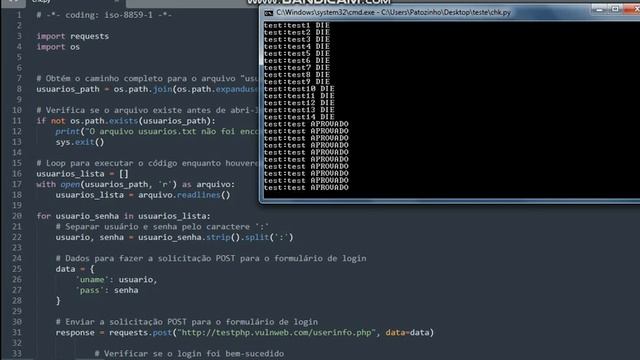Click the print 'O arquivo usuarios.txt' line
640x360 pixels.
coord(157,131)
